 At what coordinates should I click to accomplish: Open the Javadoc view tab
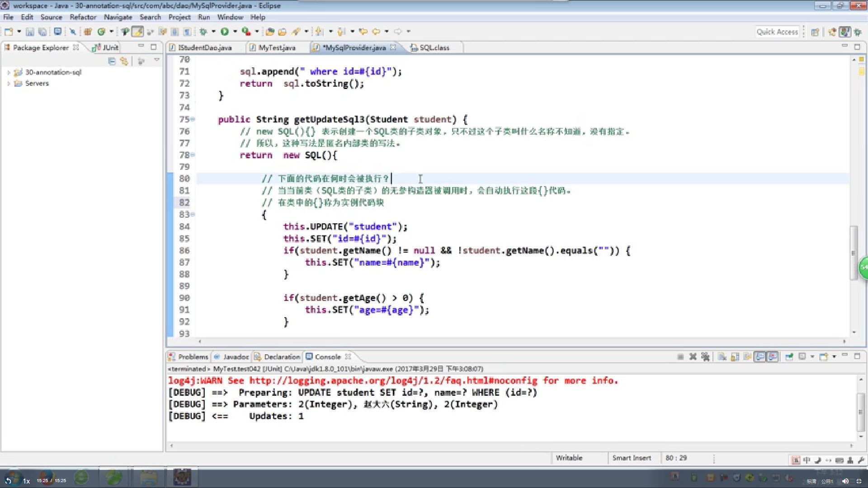[x=231, y=357]
